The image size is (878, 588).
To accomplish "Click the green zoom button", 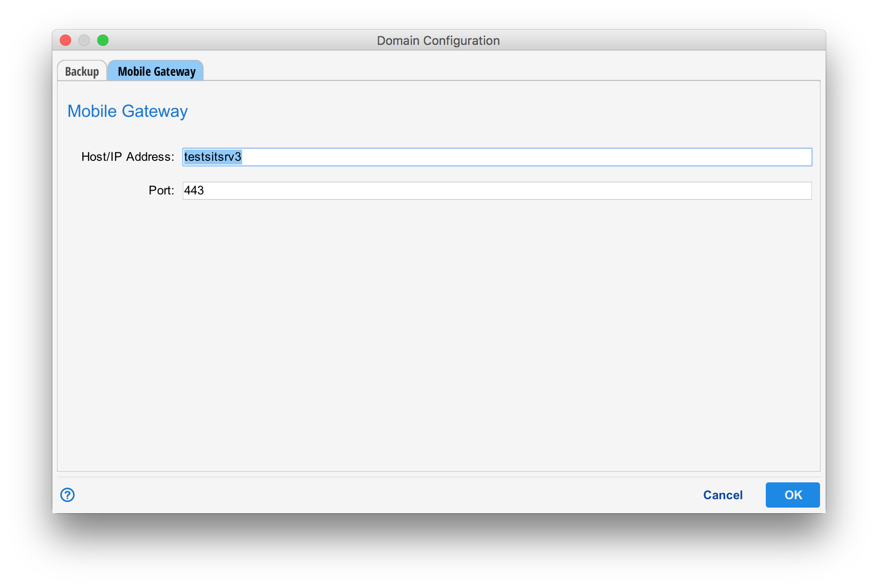I will click(x=103, y=40).
